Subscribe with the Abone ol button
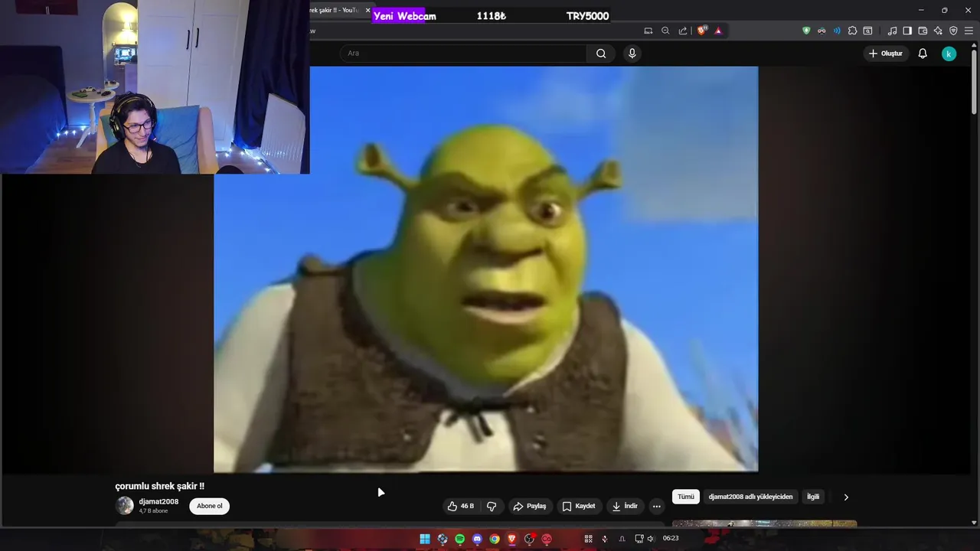Screen dimensions: 980x551 pos(209,506)
